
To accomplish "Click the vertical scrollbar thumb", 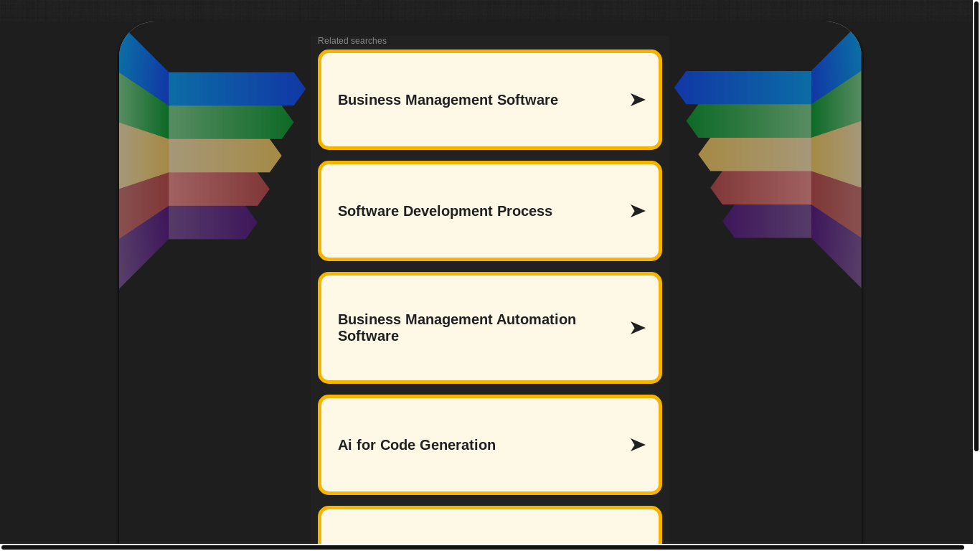I will point(976,226).
